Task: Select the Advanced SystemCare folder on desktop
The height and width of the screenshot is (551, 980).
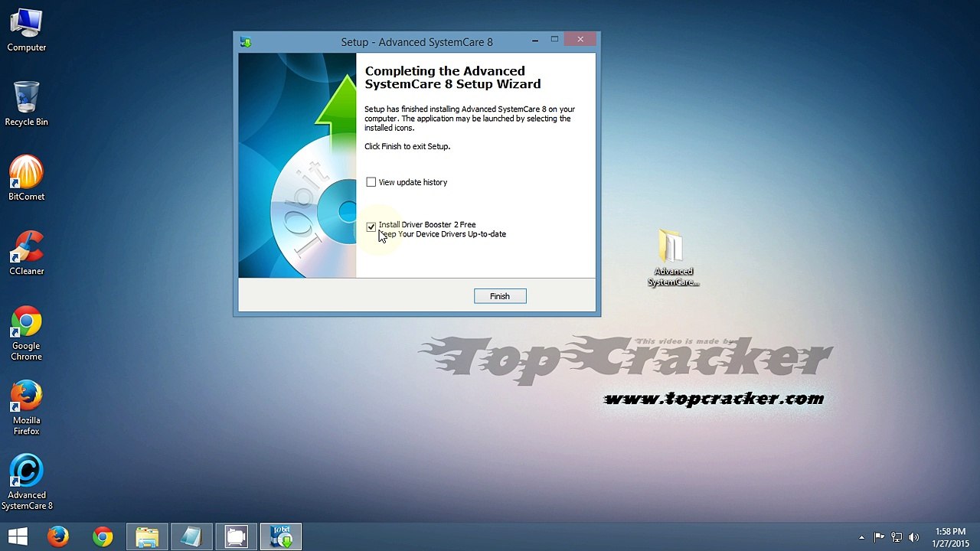Action: pos(674,259)
